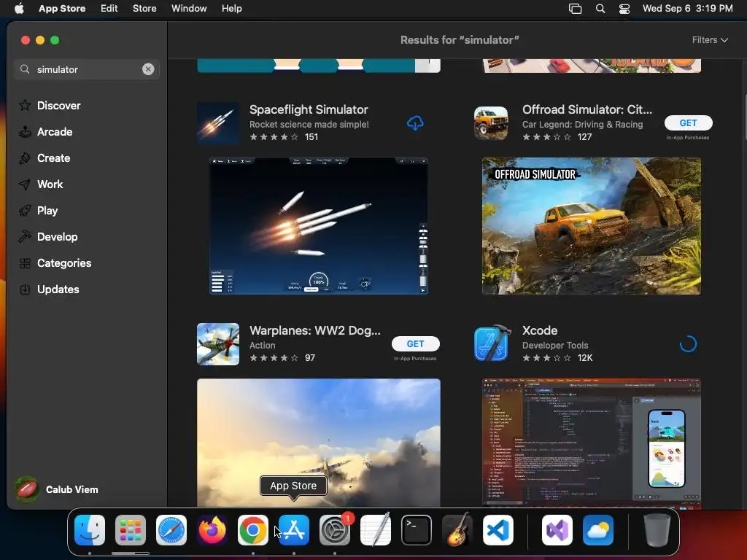Open the Arcade section
The image size is (747, 560).
tap(46, 132)
